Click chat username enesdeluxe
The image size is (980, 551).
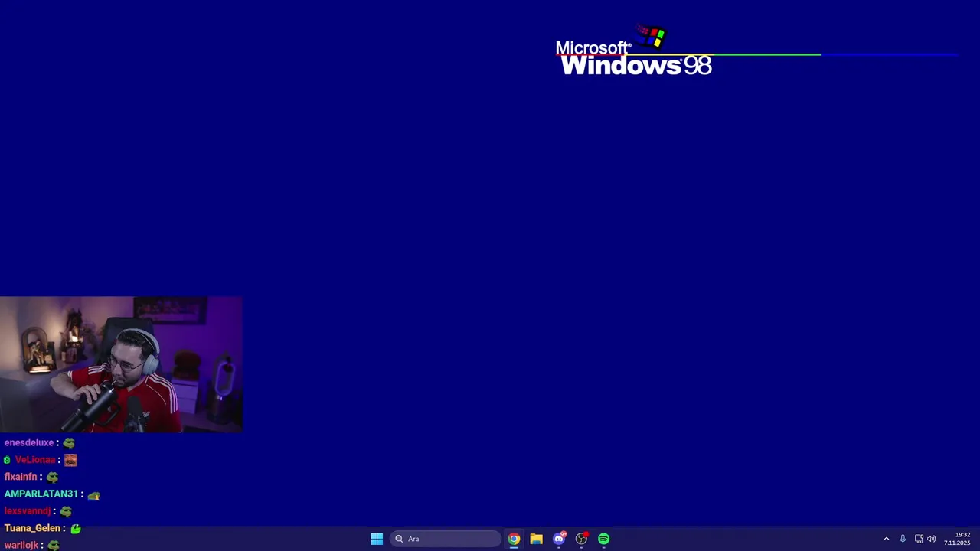(29, 442)
